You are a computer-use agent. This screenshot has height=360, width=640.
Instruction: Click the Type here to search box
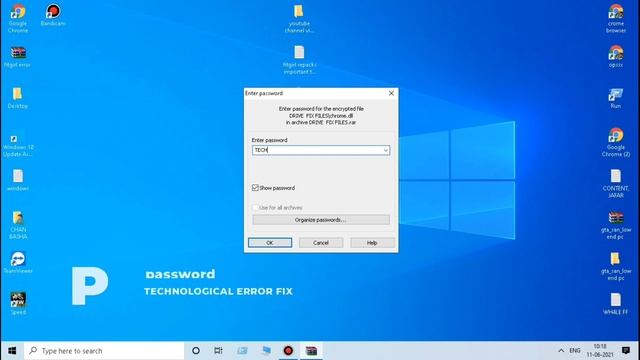[104, 351]
